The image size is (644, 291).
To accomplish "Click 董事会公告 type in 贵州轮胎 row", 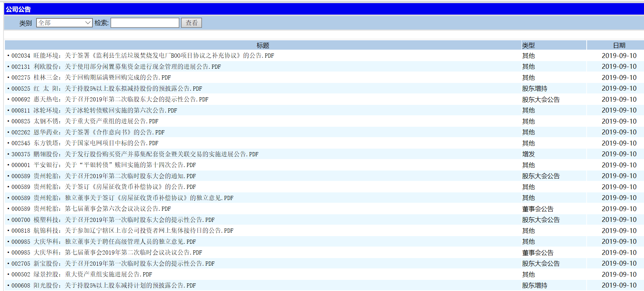I will (538, 209).
